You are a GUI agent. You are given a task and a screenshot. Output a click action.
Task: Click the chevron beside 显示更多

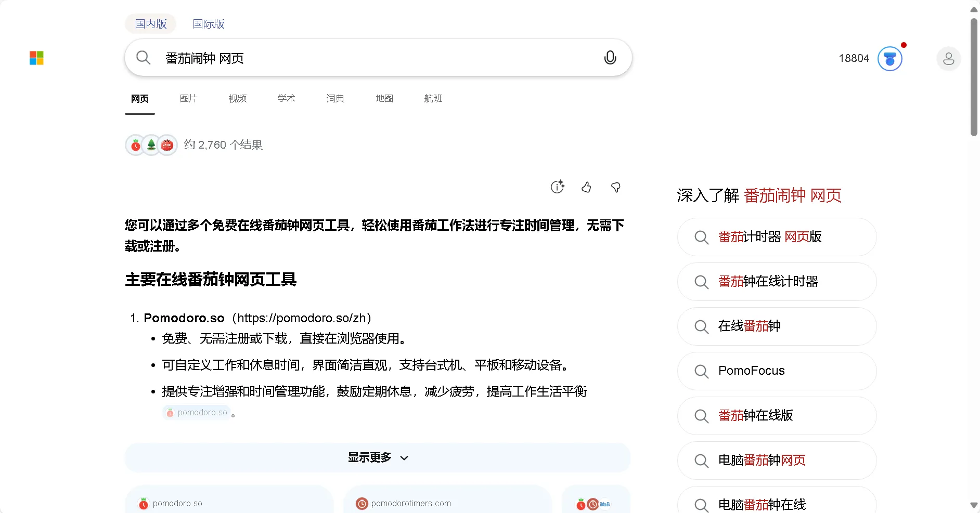coord(404,458)
